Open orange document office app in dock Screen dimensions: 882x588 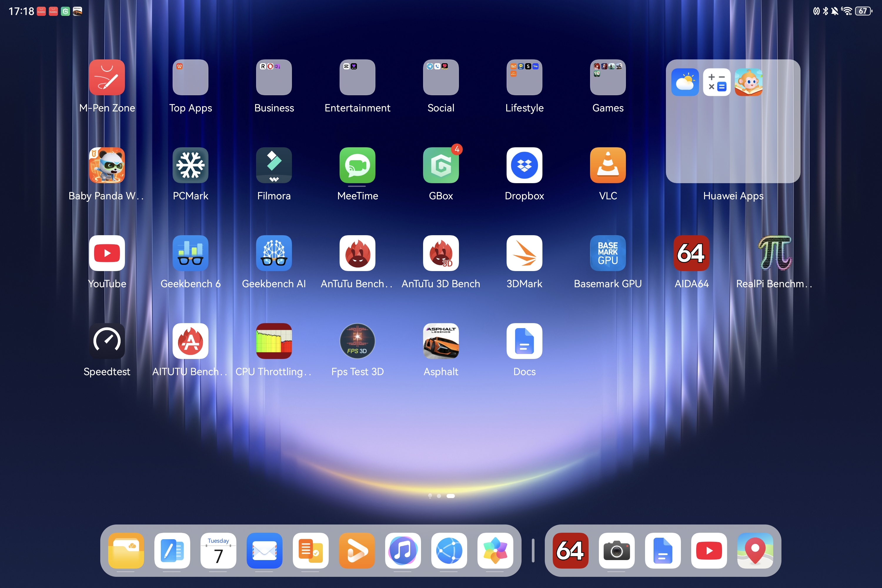tap(310, 550)
